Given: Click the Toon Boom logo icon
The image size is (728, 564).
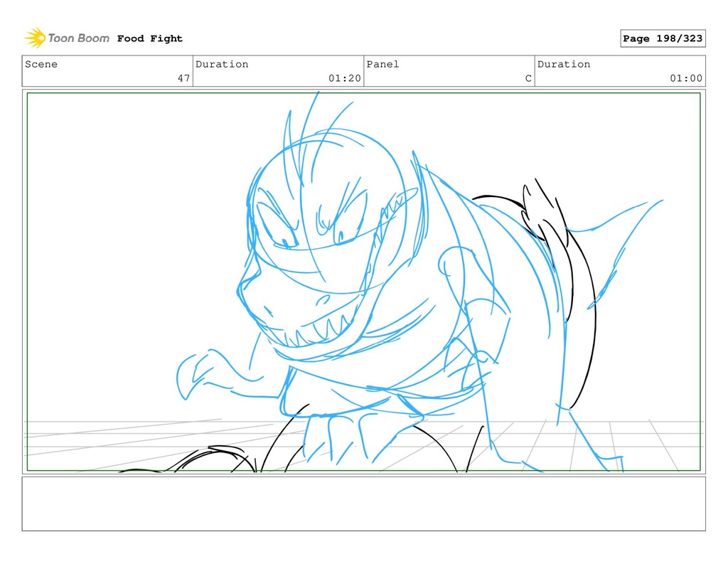Looking at the screenshot, I should pos(35,38).
